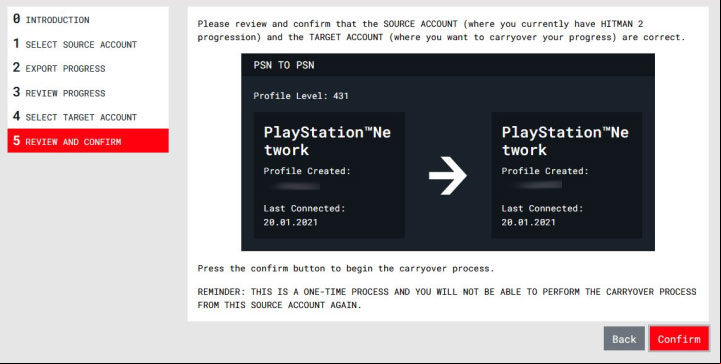Open the Export Progress step
The height and width of the screenshot is (364, 721).
88,68
